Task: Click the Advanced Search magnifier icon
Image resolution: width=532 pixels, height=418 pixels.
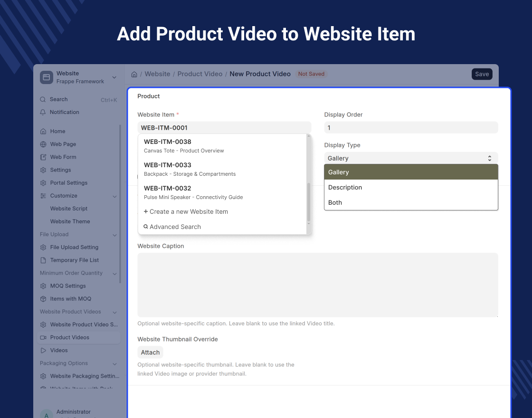Action: pyautogui.click(x=145, y=227)
